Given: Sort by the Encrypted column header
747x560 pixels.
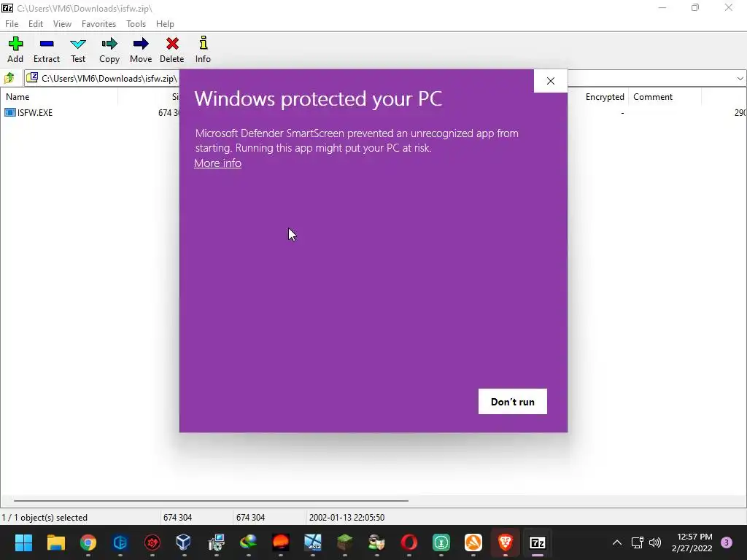Looking at the screenshot, I should coord(605,97).
